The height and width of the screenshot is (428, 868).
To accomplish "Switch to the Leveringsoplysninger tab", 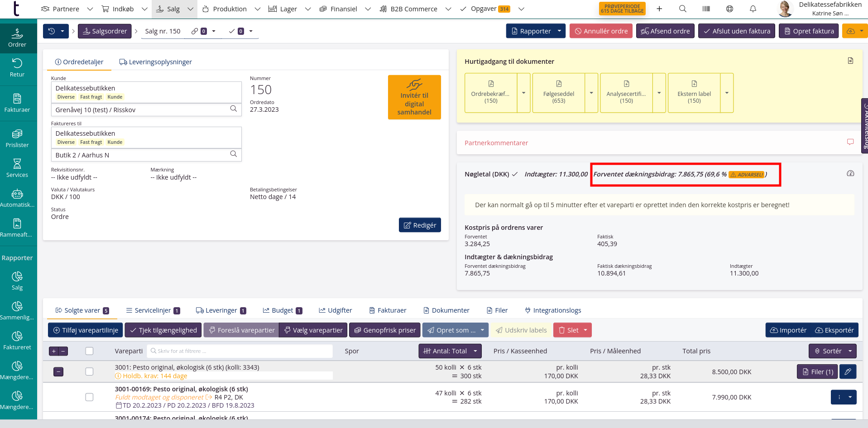I will (155, 62).
